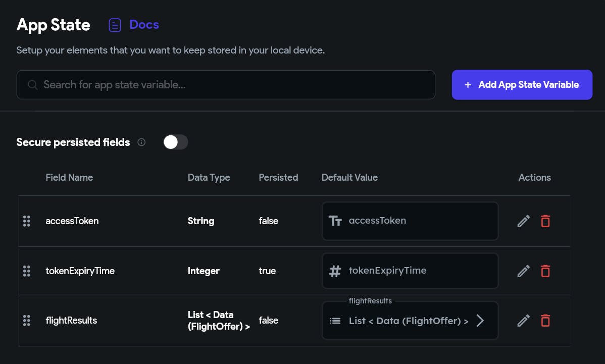The width and height of the screenshot is (605, 364).
Task: Click the flightResults list default value box
Action: (x=399, y=321)
